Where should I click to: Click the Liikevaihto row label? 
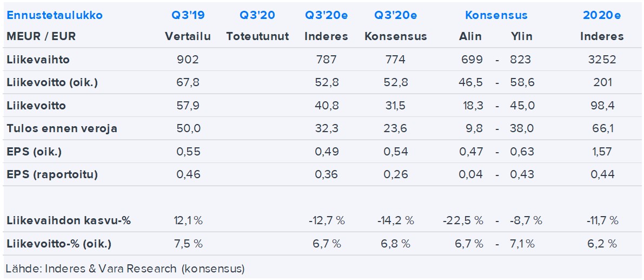(38, 60)
